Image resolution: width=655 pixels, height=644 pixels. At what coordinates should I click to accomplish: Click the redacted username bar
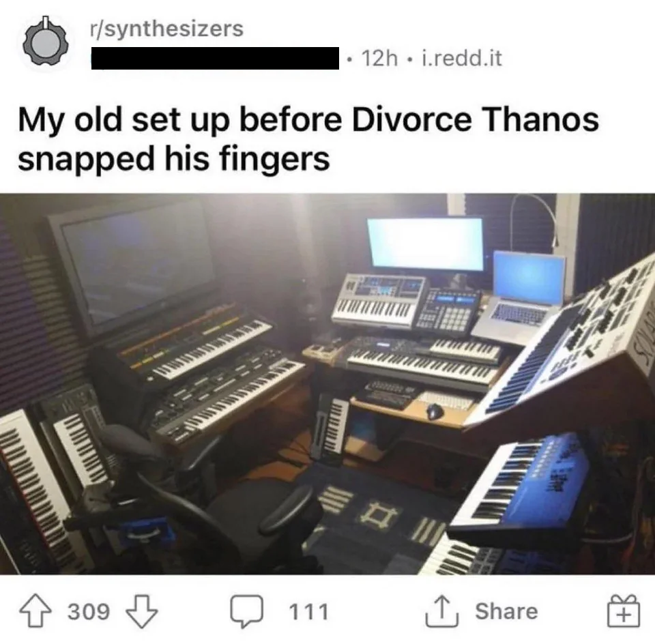coord(215,58)
